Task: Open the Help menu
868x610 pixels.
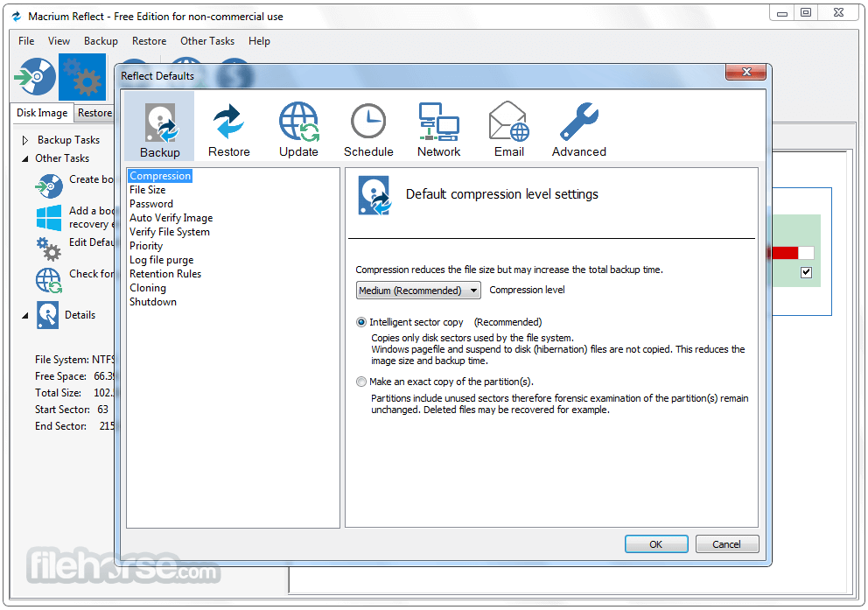Action: coord(259,41)
